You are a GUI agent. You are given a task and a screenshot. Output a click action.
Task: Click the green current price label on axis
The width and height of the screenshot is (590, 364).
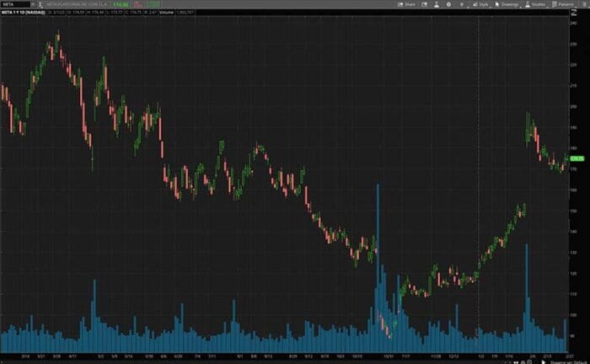pos(577,158)
